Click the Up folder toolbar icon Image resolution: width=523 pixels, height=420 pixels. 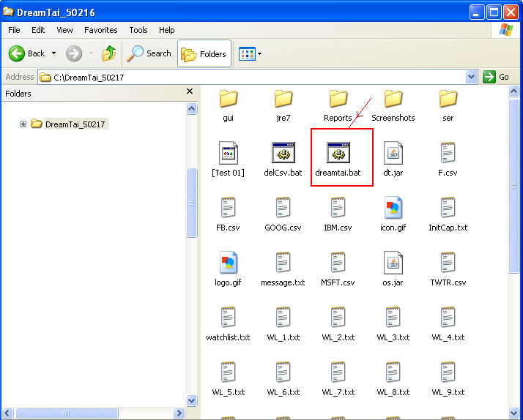coord(108,53)
